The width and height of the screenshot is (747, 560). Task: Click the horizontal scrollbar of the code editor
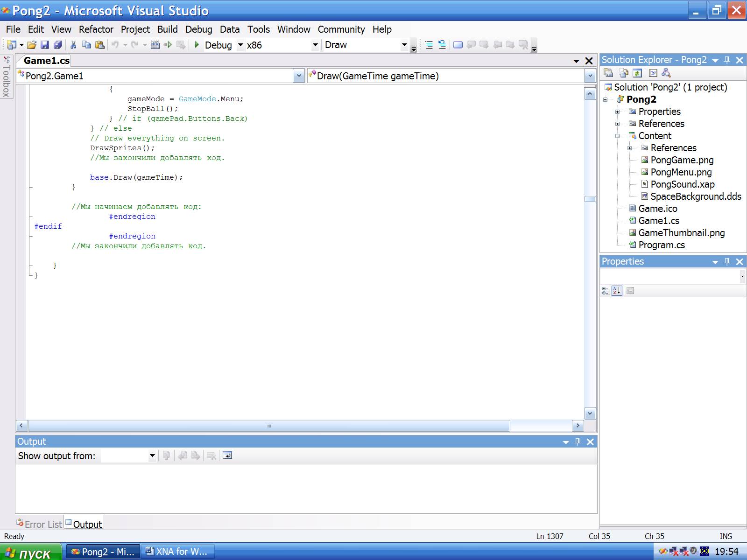coord(269,426)
